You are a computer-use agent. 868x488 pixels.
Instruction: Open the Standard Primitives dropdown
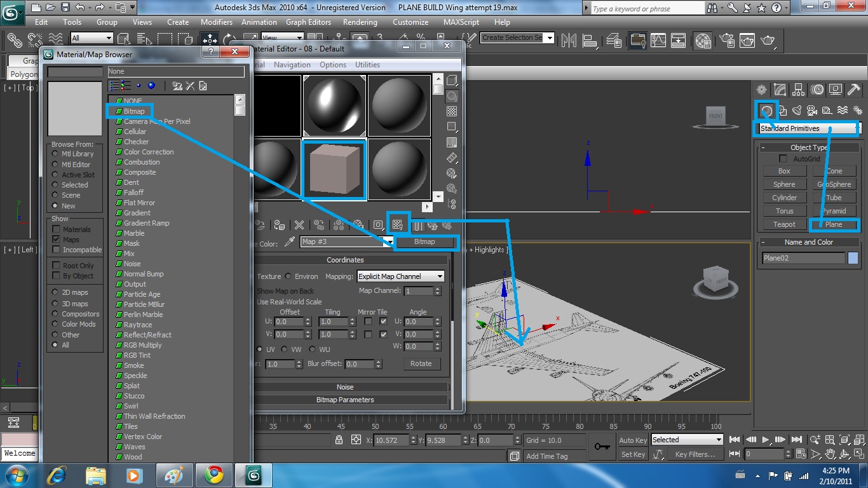[x=809, y=128]
